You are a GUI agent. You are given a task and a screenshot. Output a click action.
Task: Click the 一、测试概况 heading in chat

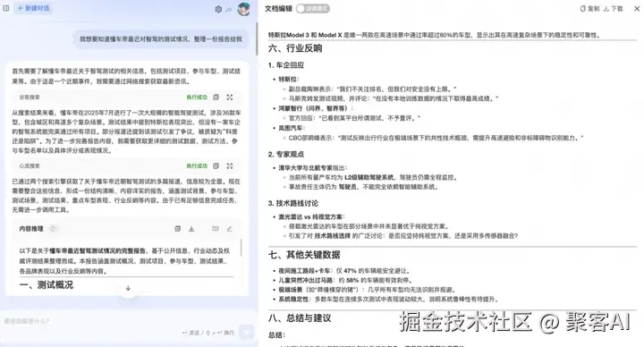pyautogui.click(x=46, y=285)
